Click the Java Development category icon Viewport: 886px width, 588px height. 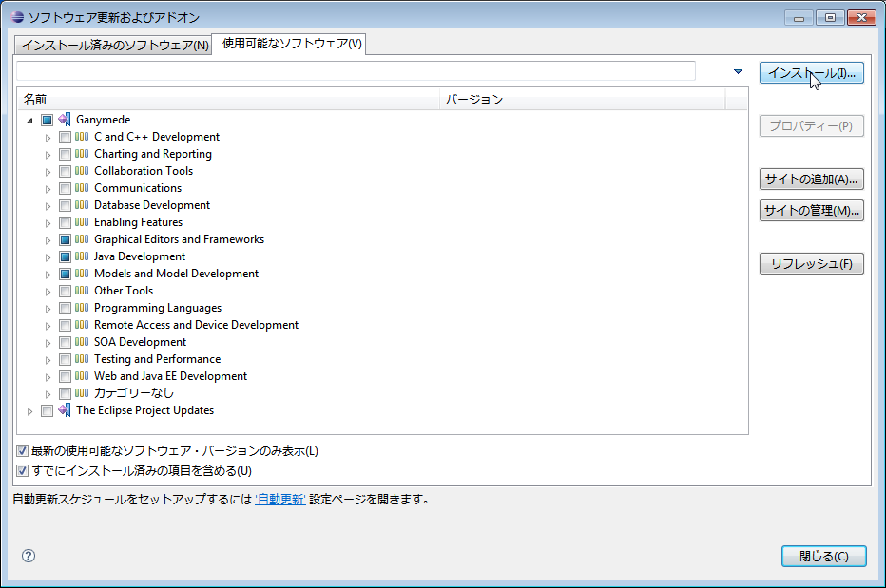[82, 256]
